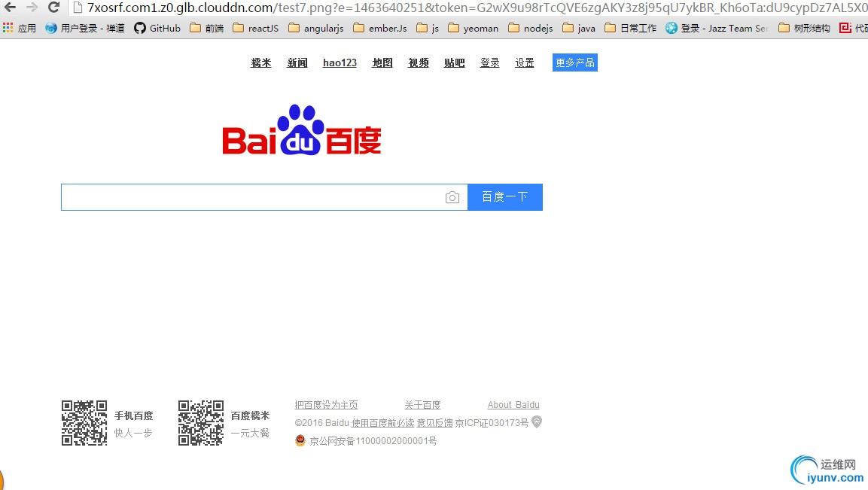Open the ember.Js bookmark folder

point(380,29)
